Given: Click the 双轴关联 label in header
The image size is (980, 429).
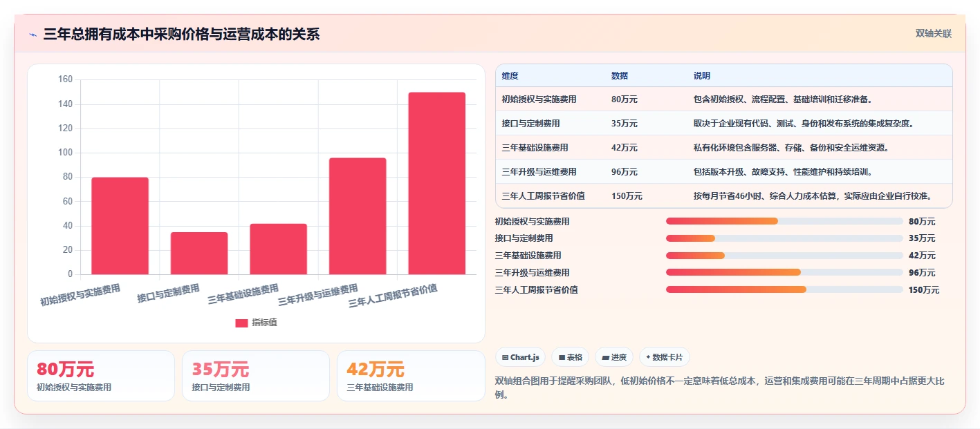Looking at the screenshot, I should (934, 34).
